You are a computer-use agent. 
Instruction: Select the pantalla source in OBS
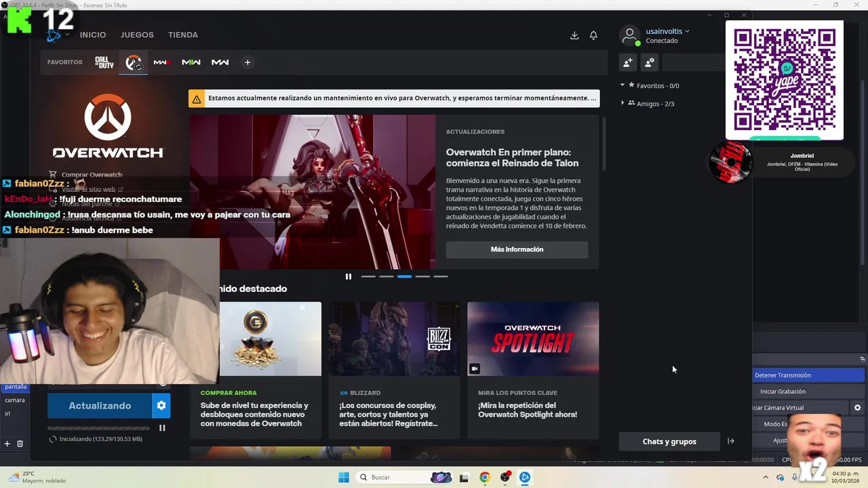point(16,387)
